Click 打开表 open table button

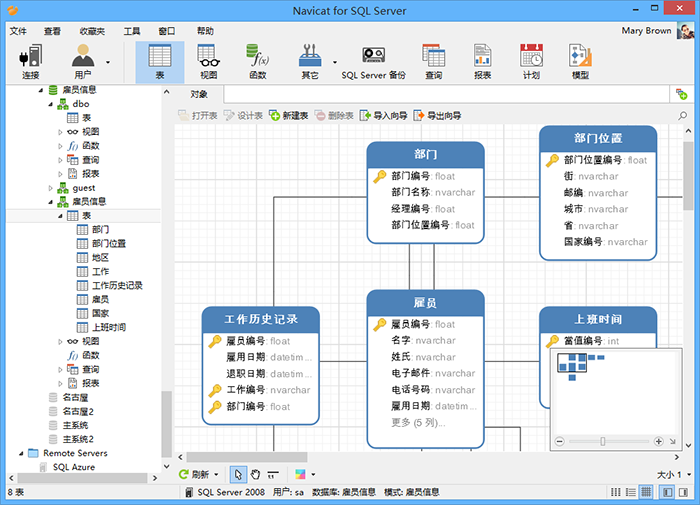click(x=198, y=116)
